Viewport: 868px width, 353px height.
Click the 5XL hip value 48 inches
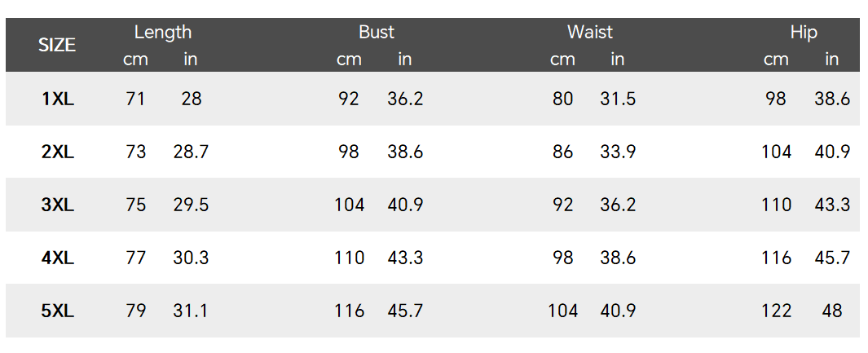832,311
